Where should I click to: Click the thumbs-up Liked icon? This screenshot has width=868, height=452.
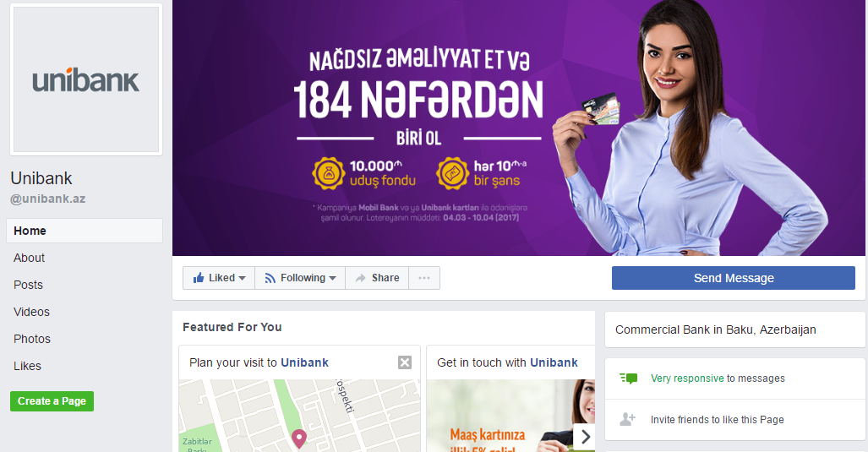coord(198,278)
